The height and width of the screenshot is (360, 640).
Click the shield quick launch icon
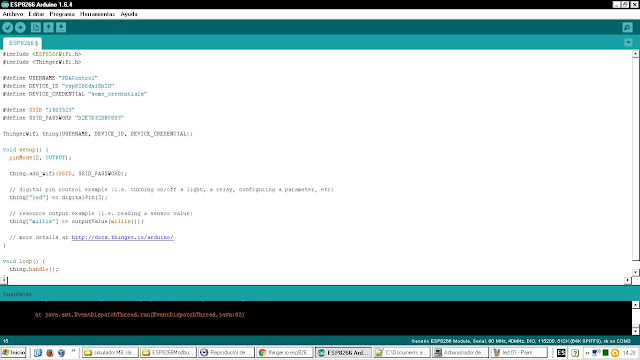[x=62, y=353]
